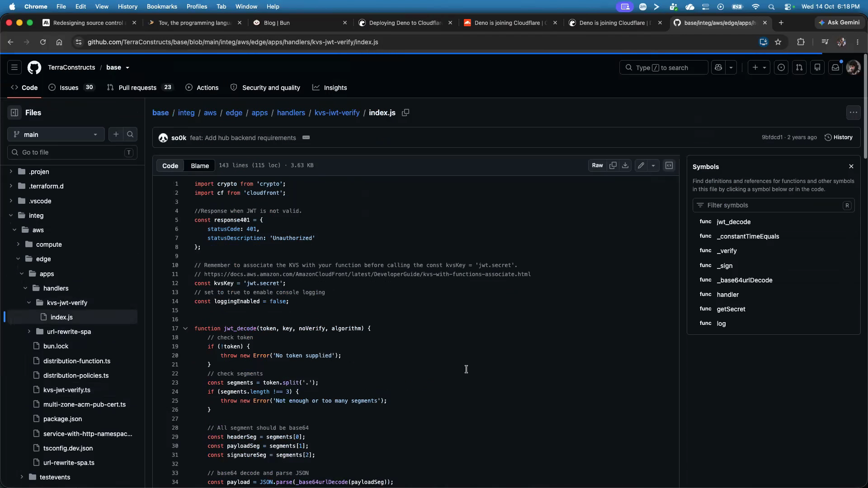
Task: Edit this file with pencil icon
Action: click(x=641, y=166)
